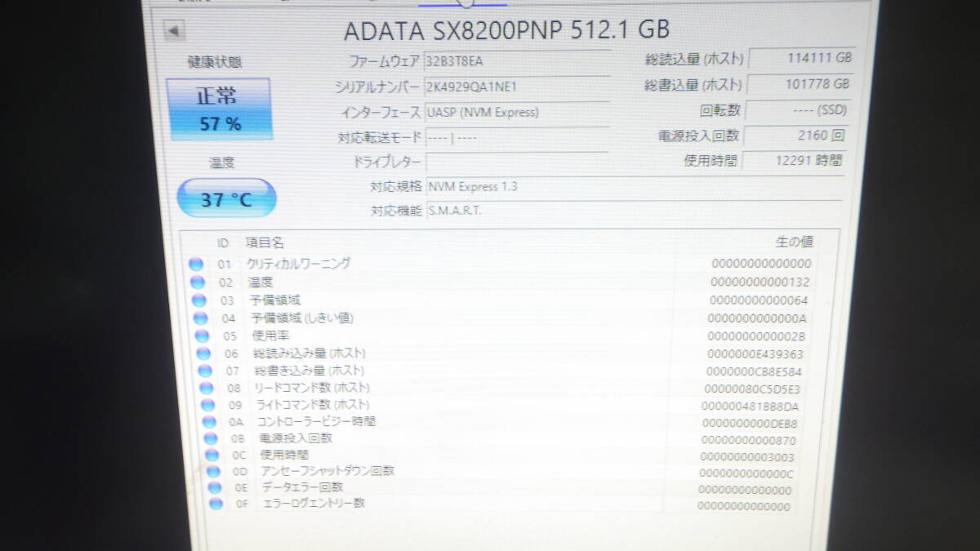The width and height of the screenshot is (980, 551).
Task: Select the ライトコマンド数 (ホスト) attribute name
Action: 313,405
